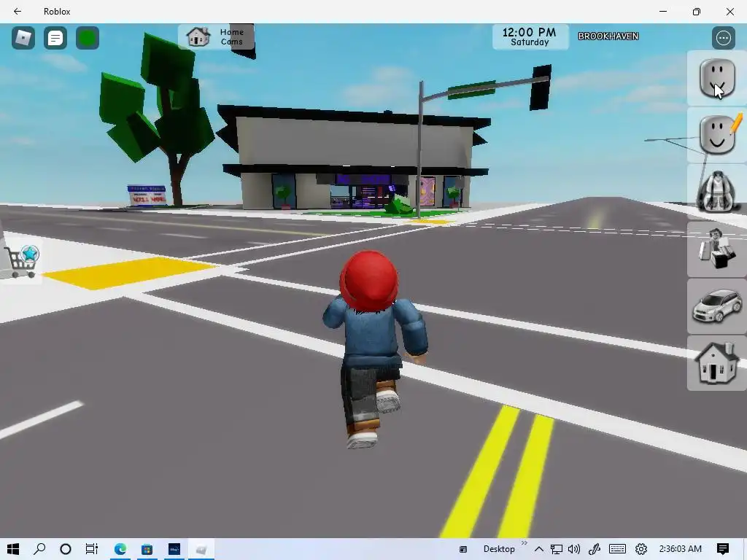
Task: Open the shopping cart store
Action: [x=21, y=262]
